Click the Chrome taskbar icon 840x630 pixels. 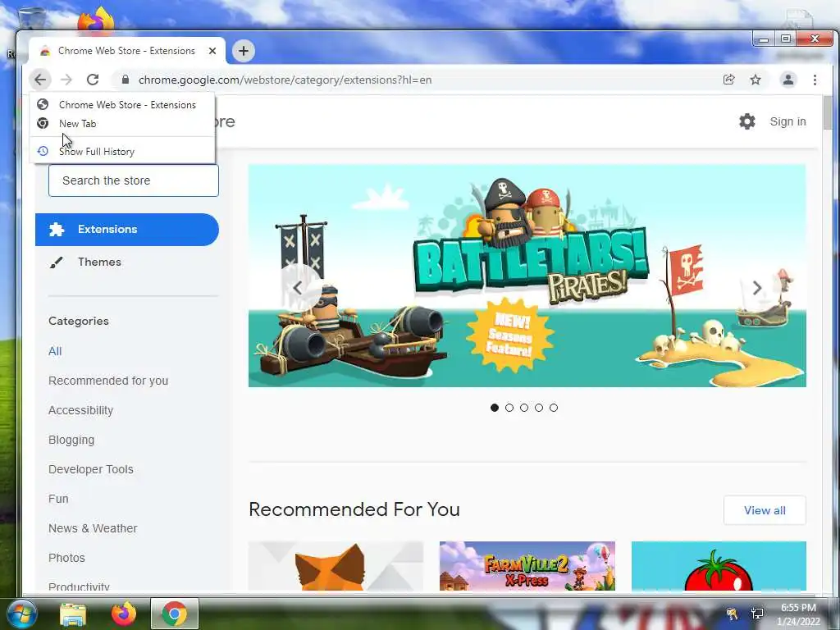tap(174, 614)
